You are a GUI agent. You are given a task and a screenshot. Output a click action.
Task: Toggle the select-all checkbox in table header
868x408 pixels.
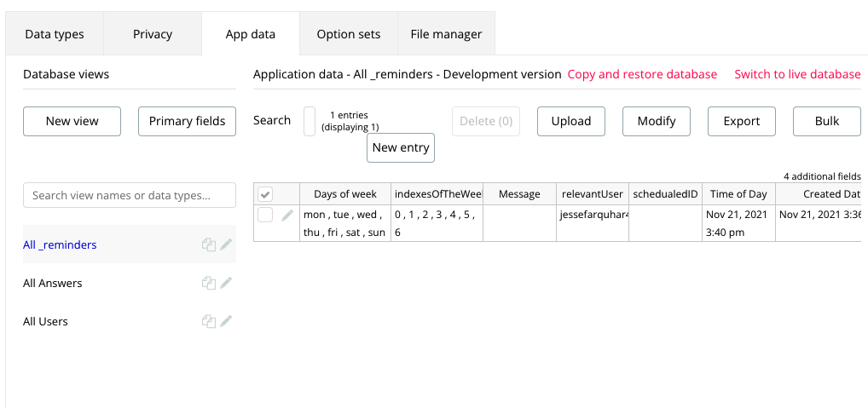tap(265, 194)
